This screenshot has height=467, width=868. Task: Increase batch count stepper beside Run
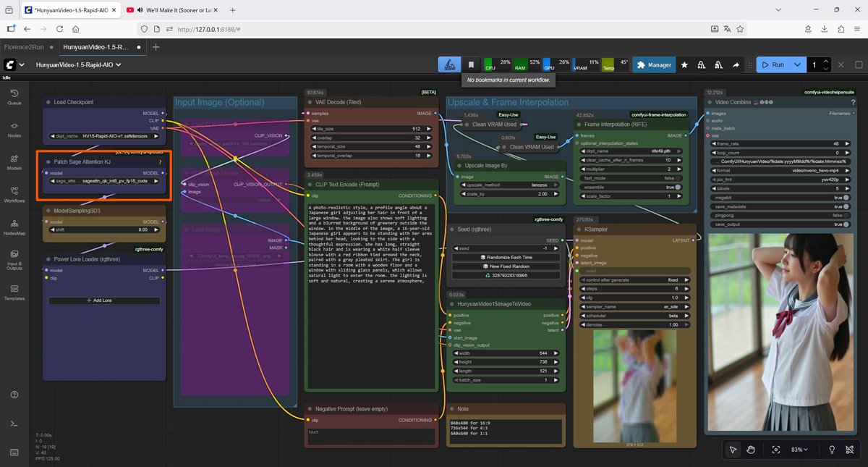pyautogui.click(x=825, y=62)
